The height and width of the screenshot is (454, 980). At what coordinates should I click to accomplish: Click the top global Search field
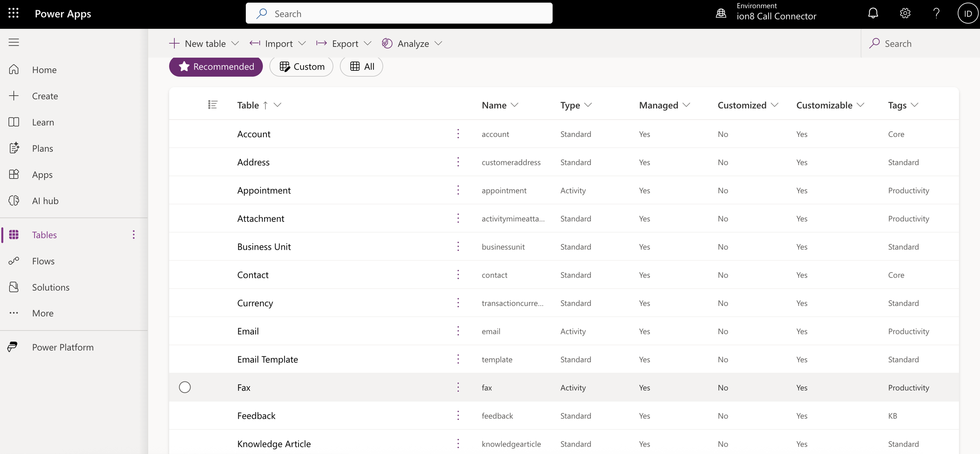click(x=399, y=13)
